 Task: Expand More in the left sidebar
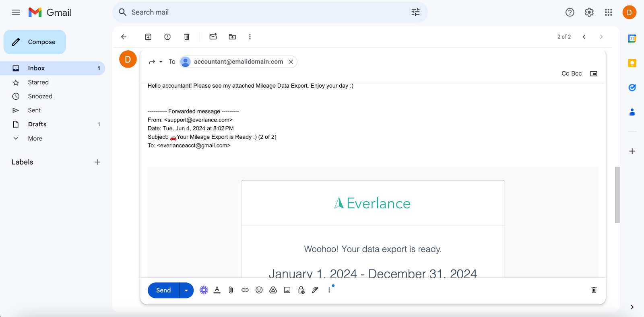[35, 138]
